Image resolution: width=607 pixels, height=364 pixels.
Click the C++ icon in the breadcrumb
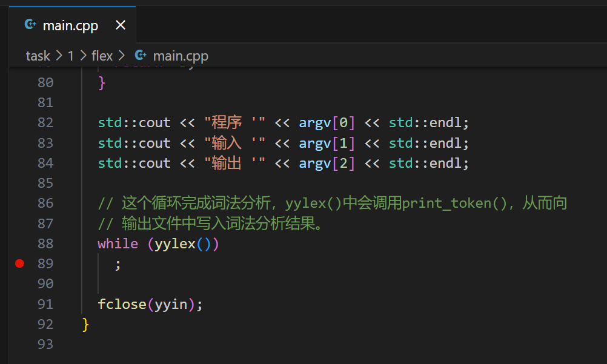141,56
